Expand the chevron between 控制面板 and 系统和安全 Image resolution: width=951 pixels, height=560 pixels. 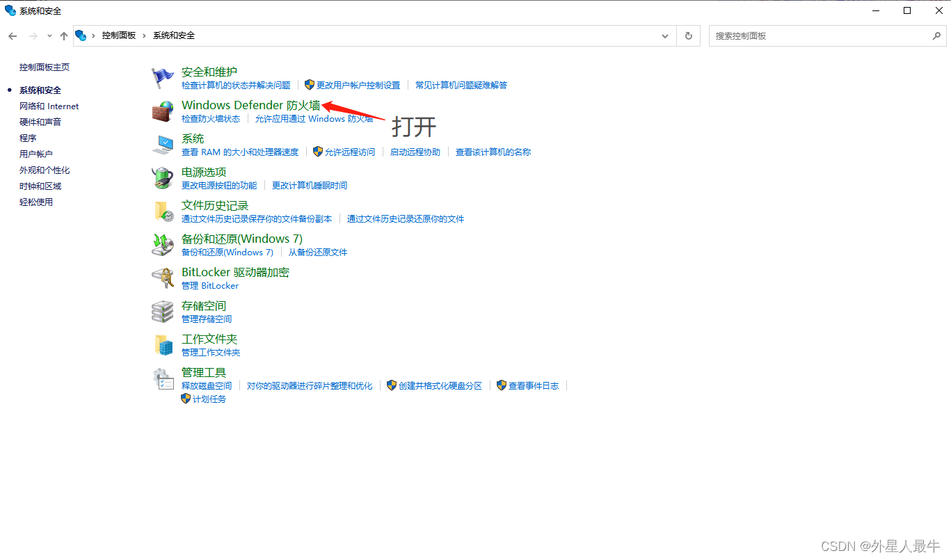click(145, 35)
